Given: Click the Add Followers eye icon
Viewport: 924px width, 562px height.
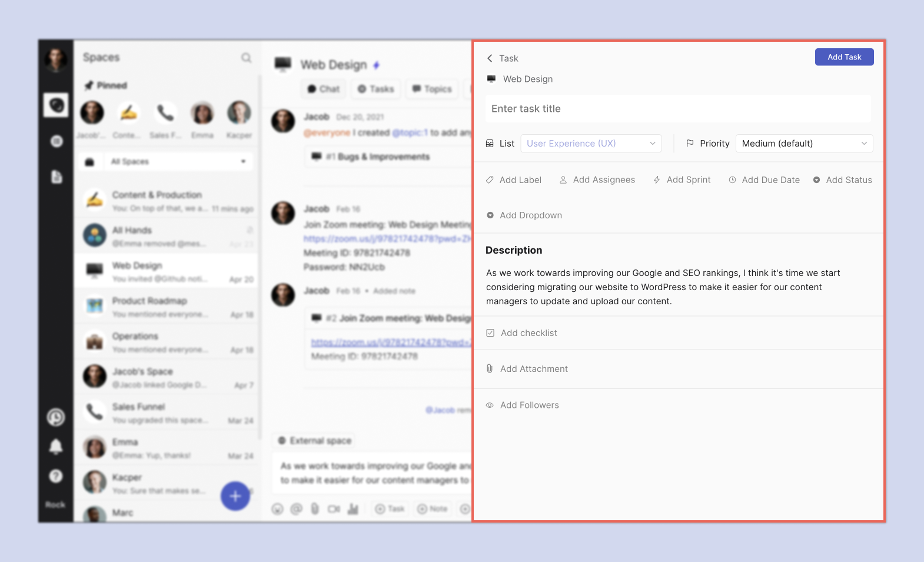Looking at the screenshot, I should (x=490, y=405).
